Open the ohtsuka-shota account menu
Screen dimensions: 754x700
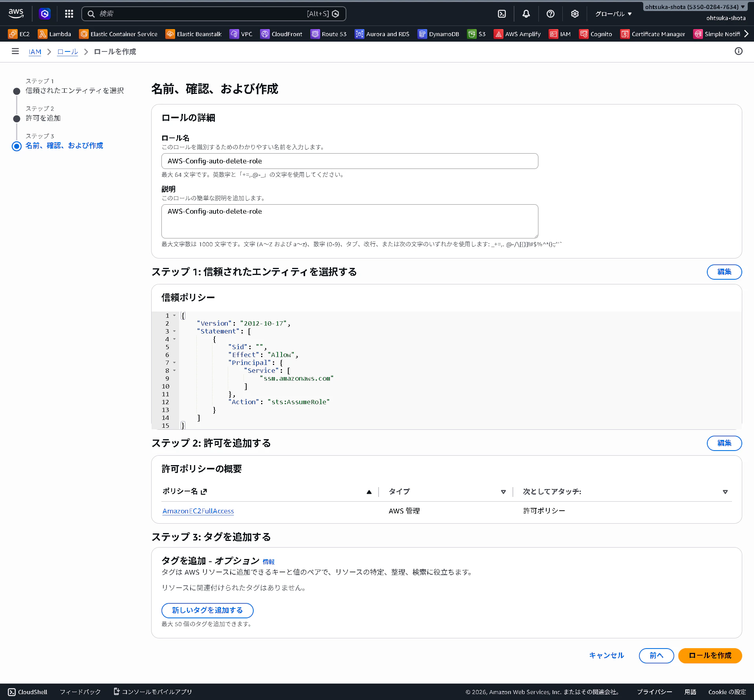(x=695, y=7)
